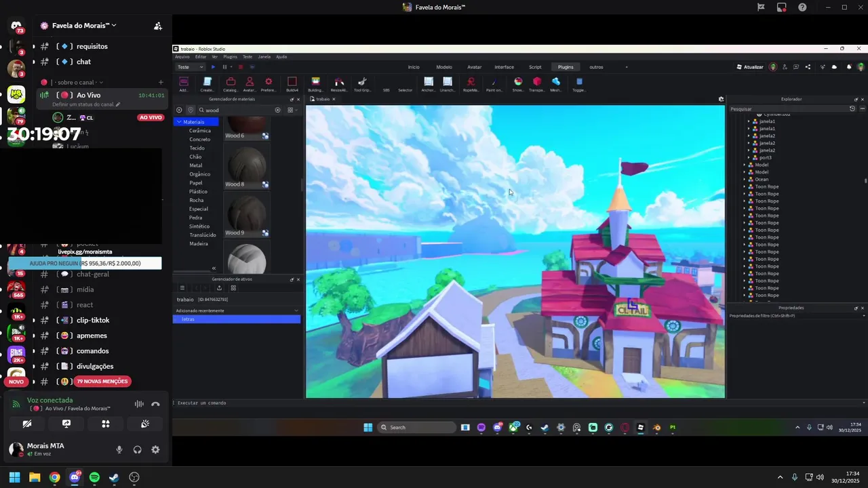
Task: Click the Anchor plugin icon
Action: [429, 84]
